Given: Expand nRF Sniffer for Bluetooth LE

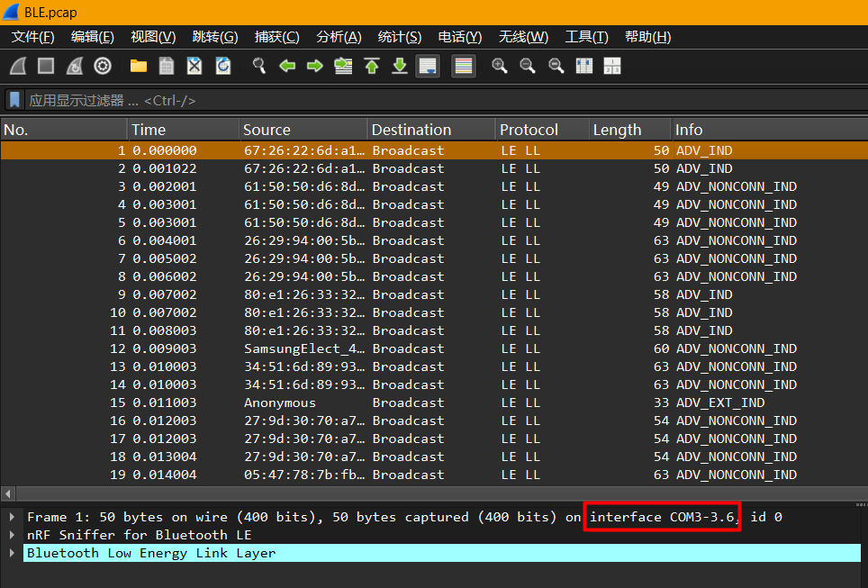Looking at the screenshot, I should pos(12,535).
